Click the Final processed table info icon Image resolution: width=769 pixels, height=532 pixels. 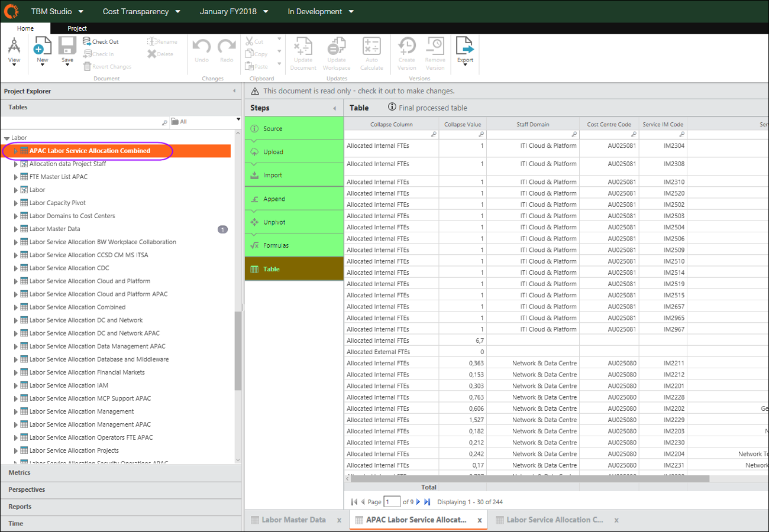(392, 107)
